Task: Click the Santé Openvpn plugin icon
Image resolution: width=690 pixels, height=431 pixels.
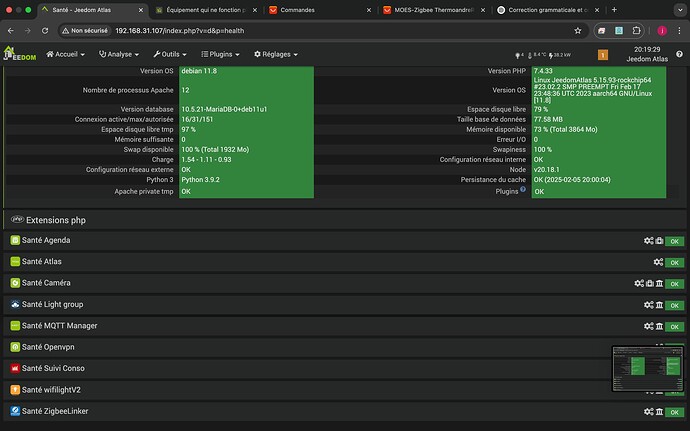Action: coord(15,347)
